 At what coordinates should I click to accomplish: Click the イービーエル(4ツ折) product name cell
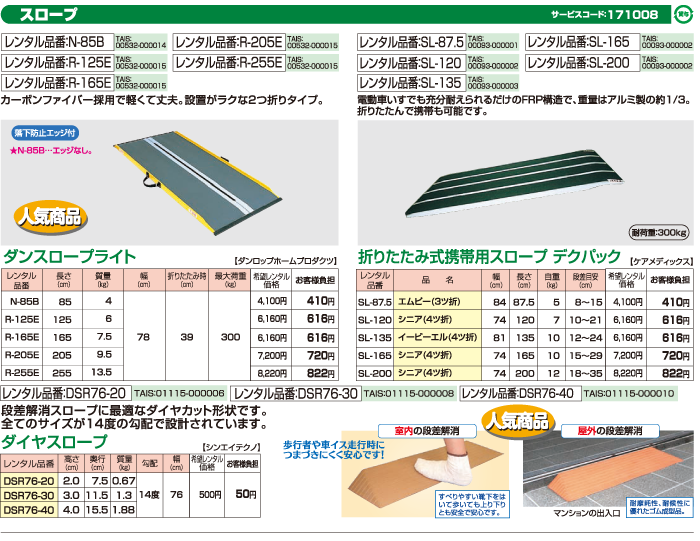[438, 337]
